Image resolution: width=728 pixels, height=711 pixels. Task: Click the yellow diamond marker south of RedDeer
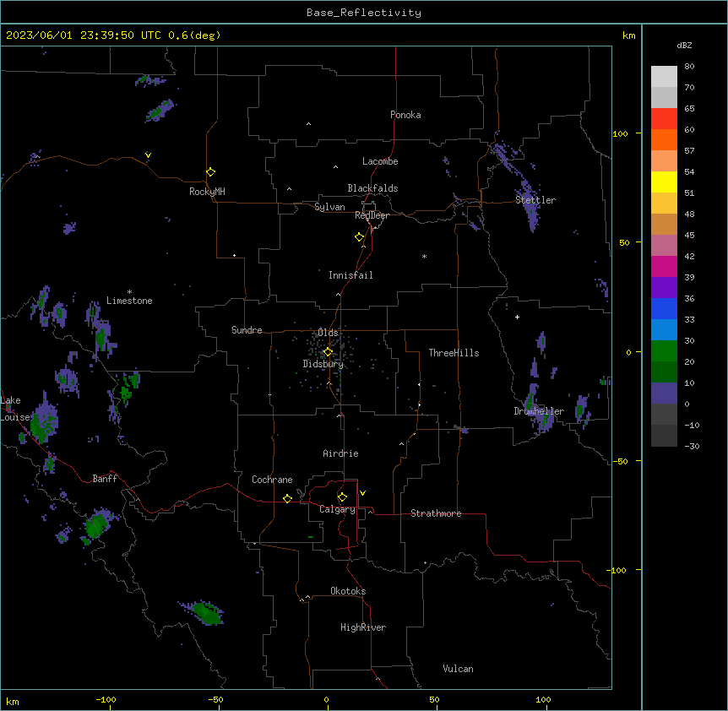click(360, 237)
